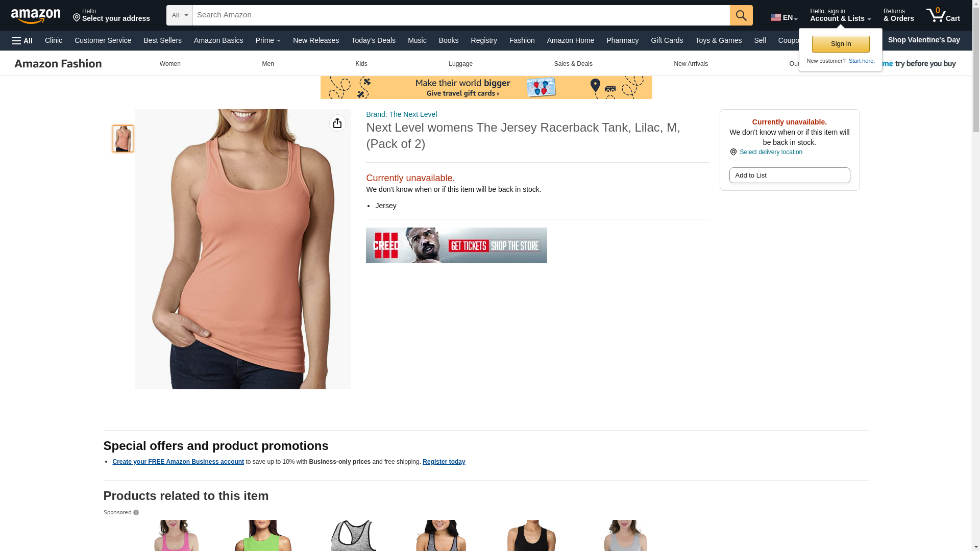
Task: Open the Brand: The Next Level link
Action: (x=402, y=114)
